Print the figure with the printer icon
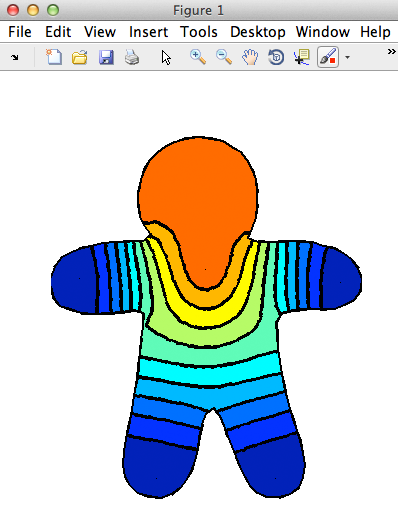398x505 pixels. [x=132, y=57]
